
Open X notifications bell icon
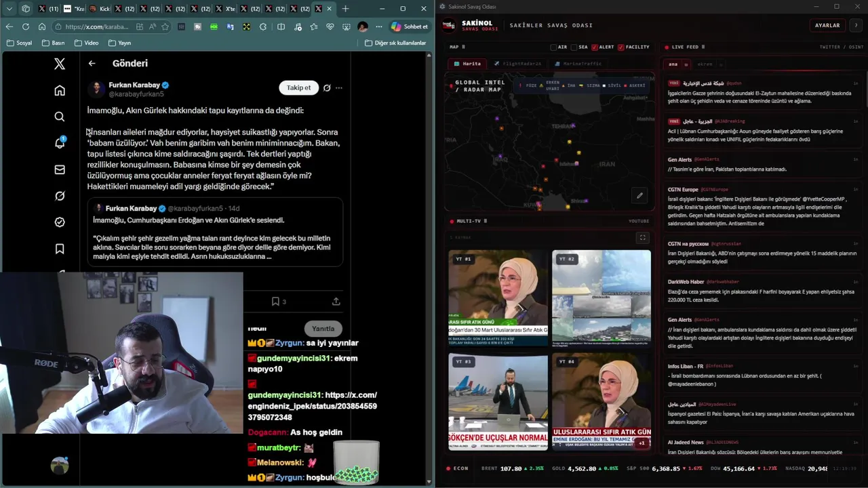(x=60, y=143)
